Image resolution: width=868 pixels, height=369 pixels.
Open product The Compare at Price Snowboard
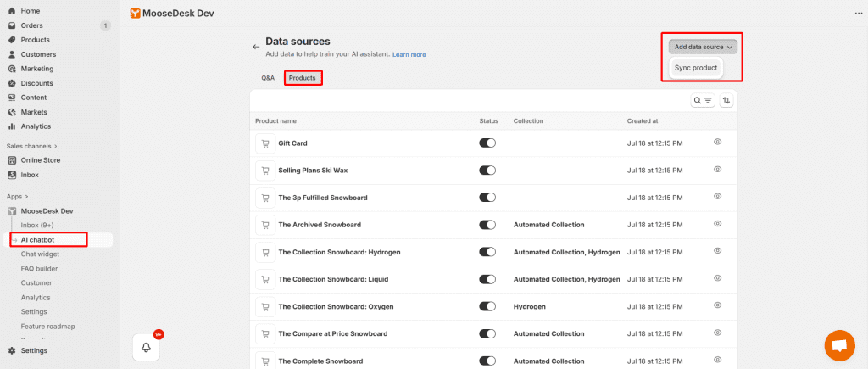click(x=332, y=333)
